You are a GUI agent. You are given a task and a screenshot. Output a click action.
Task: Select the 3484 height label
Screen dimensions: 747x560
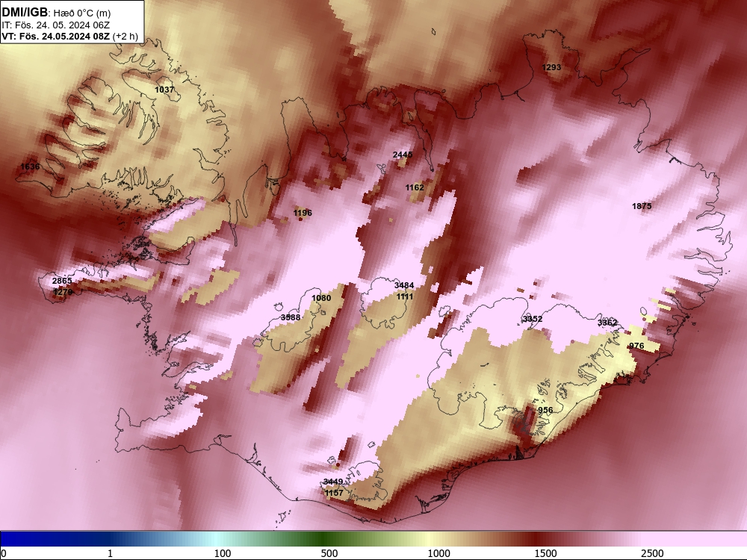tap(404, 285)
